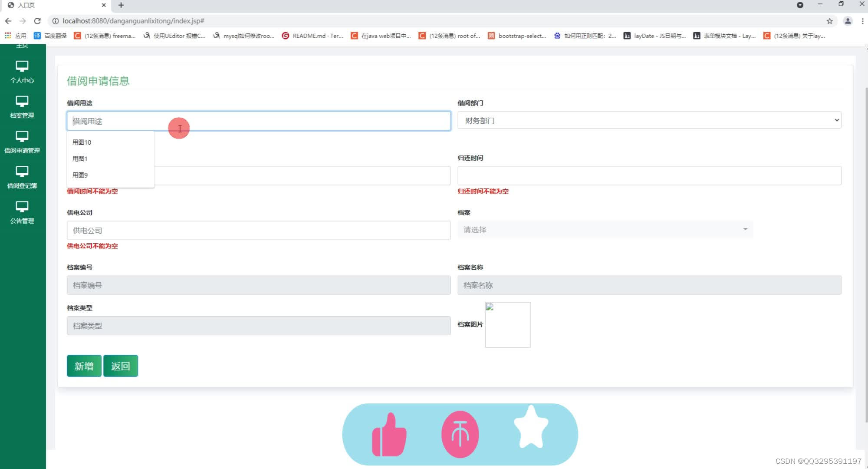Open the bootstrap-select bookmark
Screen dimensions: 868x469
point(517,36)
